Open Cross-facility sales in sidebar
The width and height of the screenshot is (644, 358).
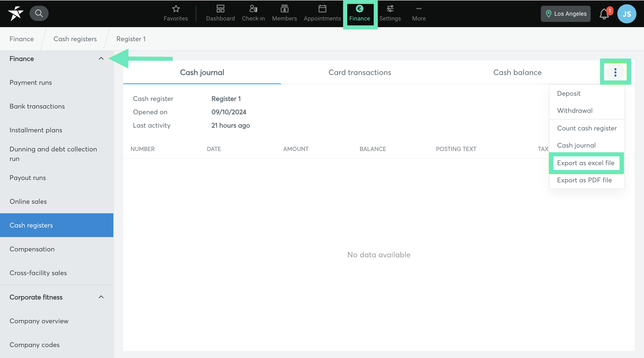coord(56,273)
